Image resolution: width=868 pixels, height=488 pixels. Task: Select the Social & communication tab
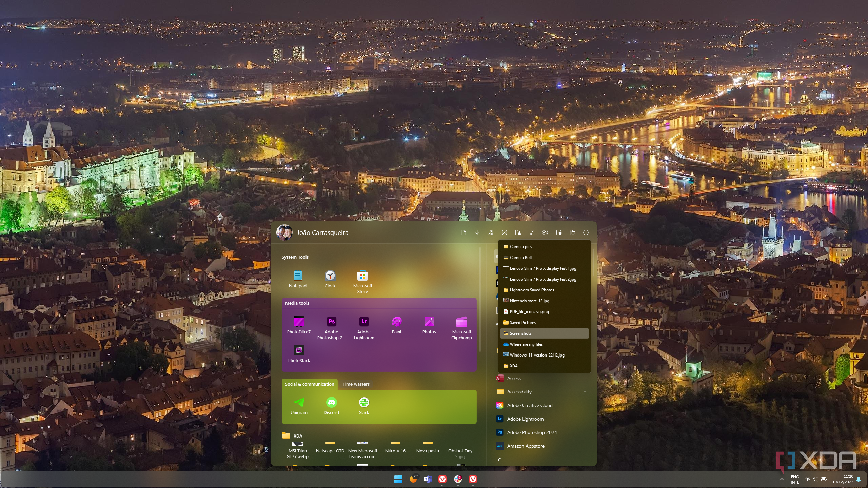[x=309, y=384]
